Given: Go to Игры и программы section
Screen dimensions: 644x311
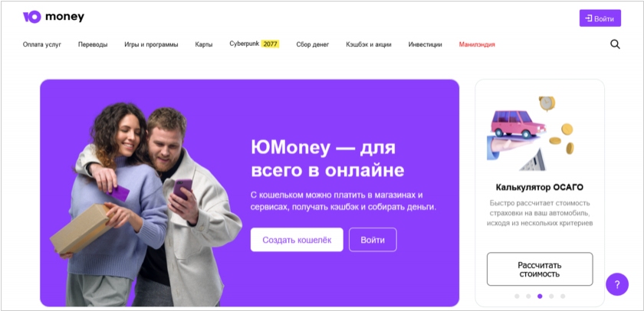Looking at the screenshot, I should click(x=151, y=44).
